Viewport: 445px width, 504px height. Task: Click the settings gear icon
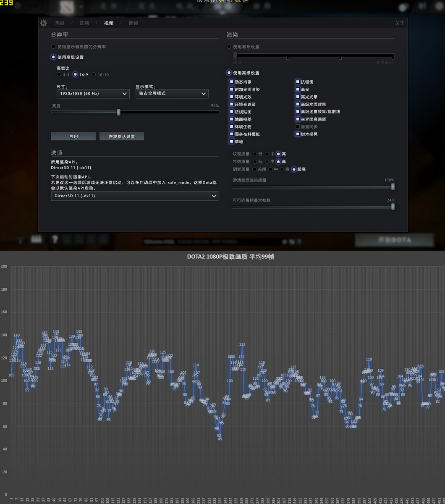(44, 23)
